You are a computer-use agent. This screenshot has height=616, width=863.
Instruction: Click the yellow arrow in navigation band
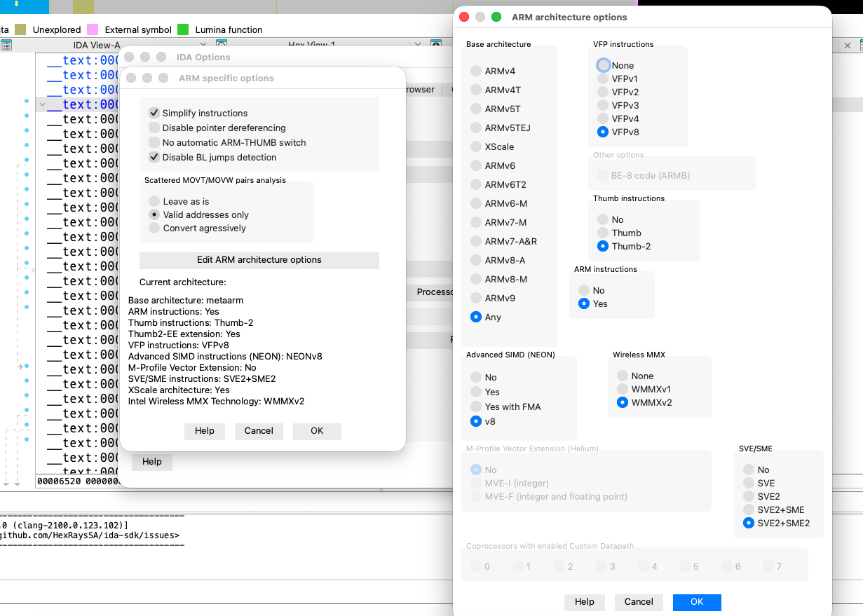[16, 4]
